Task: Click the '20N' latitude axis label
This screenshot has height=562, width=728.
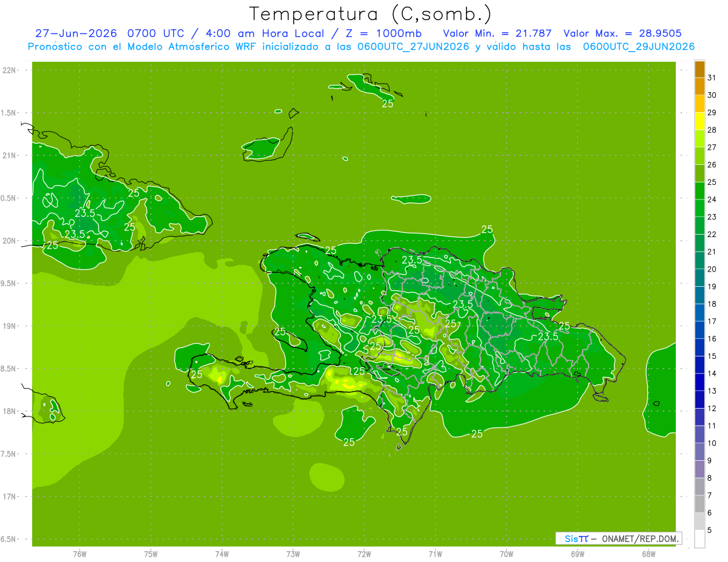Action: [10, 241]
